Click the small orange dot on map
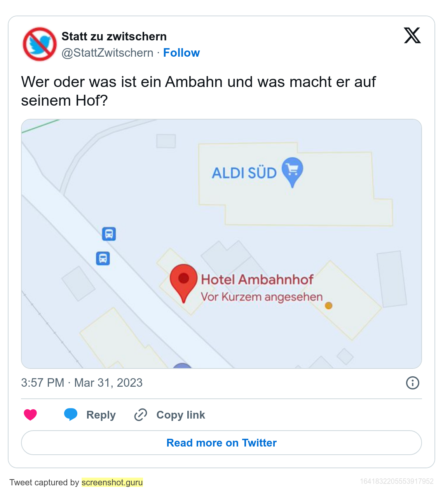Viewport: 443px width, 504px height. tap(328, 306)
